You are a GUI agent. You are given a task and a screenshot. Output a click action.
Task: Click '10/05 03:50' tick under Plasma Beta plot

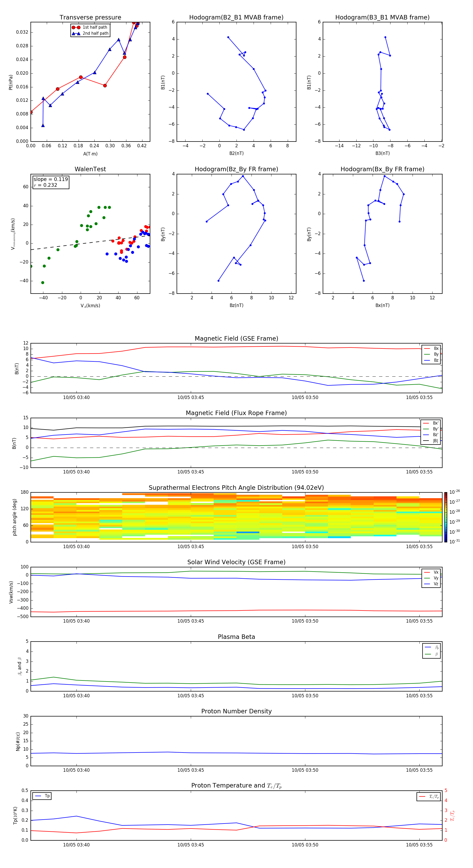[305, 696]
